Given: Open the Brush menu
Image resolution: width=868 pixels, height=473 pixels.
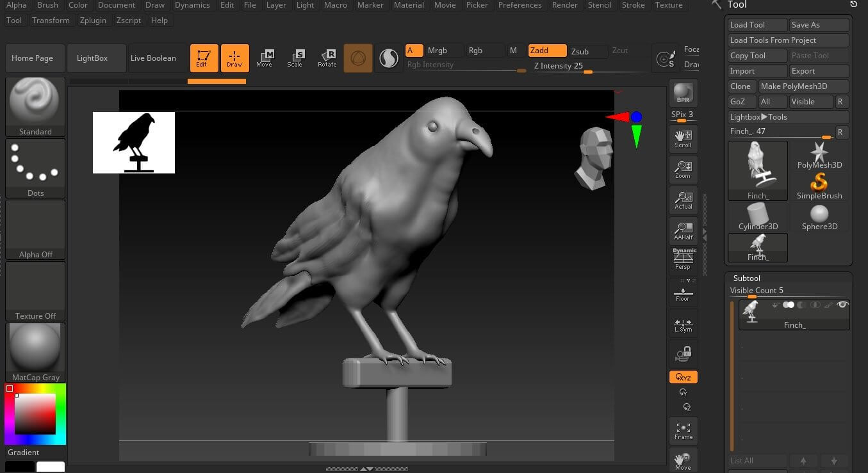Looking at the screenshot, I should click(47, 5).
